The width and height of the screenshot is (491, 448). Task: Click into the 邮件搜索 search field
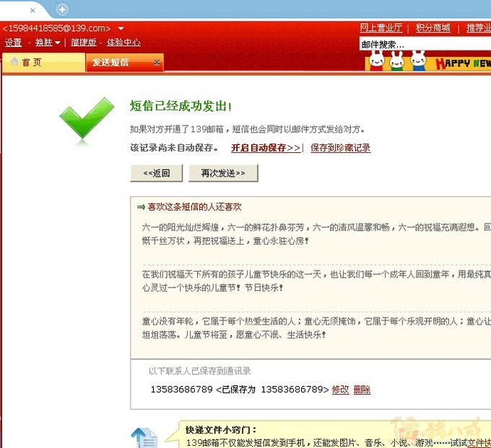(x=425, y=45)
